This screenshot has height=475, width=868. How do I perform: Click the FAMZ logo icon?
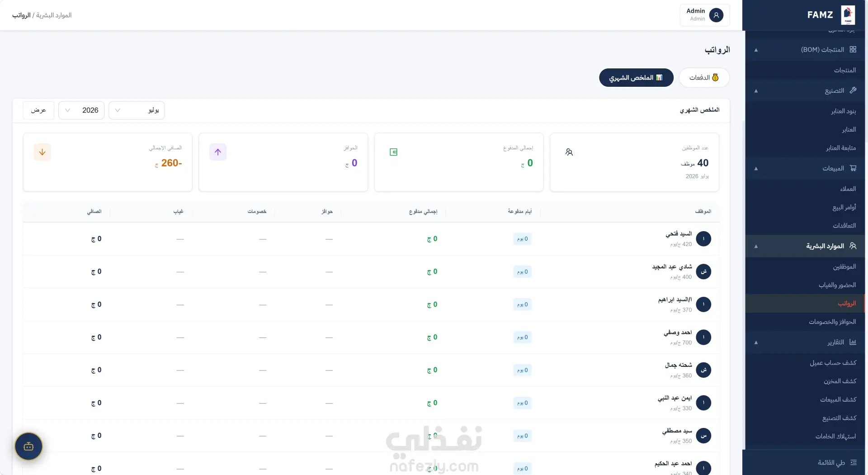848,15
